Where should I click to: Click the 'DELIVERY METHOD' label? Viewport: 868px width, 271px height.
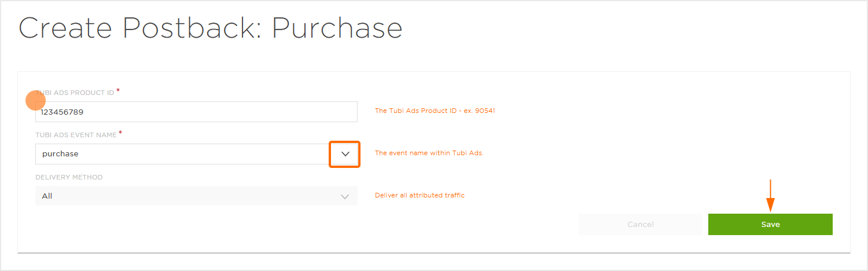point(69,177)
